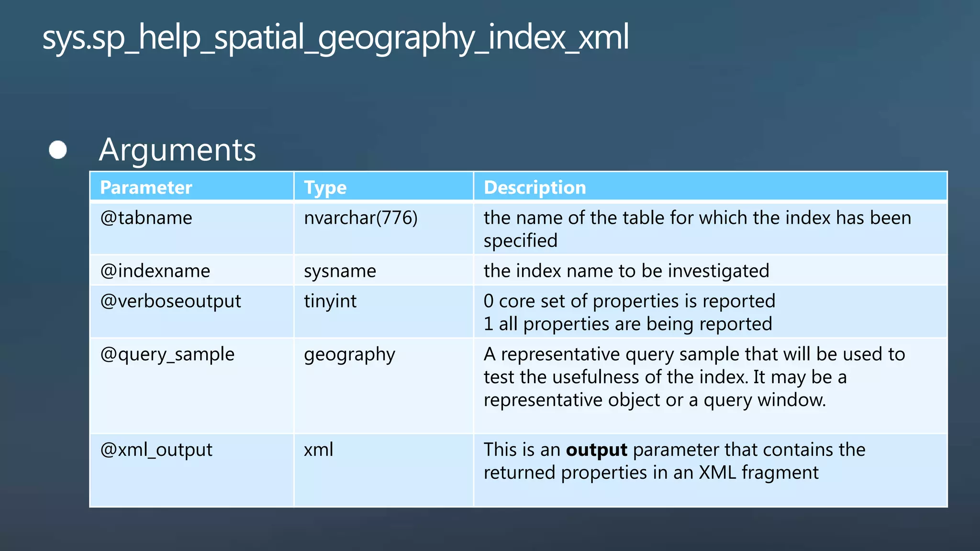Viewport: 980px width, 551px height.
Task: Click the tinyint type cell
Action: tap(330, 301)
